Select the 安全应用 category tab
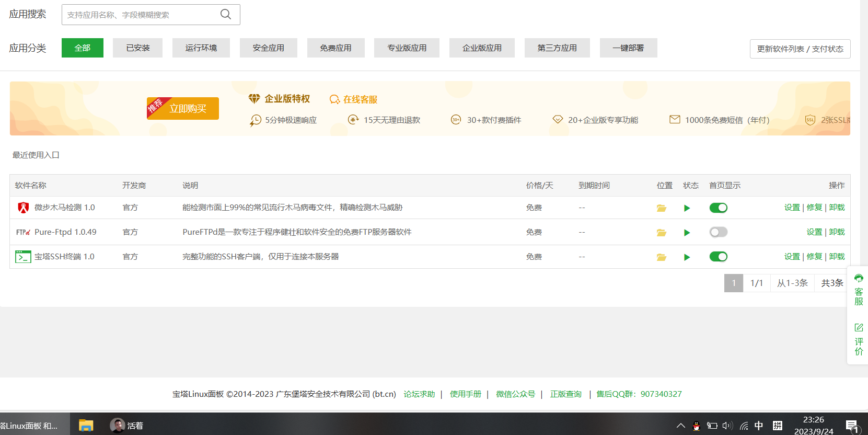This screenshot has width=868, height=435. point(269,48)
